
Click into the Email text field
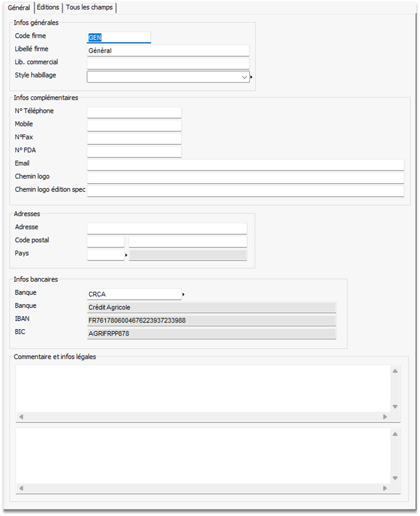[245, 165]
